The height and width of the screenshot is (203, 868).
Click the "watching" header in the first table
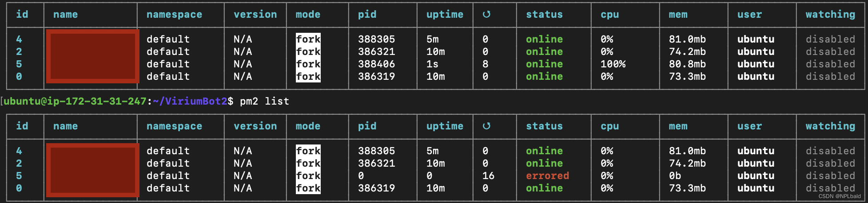[x=830, y=14]
